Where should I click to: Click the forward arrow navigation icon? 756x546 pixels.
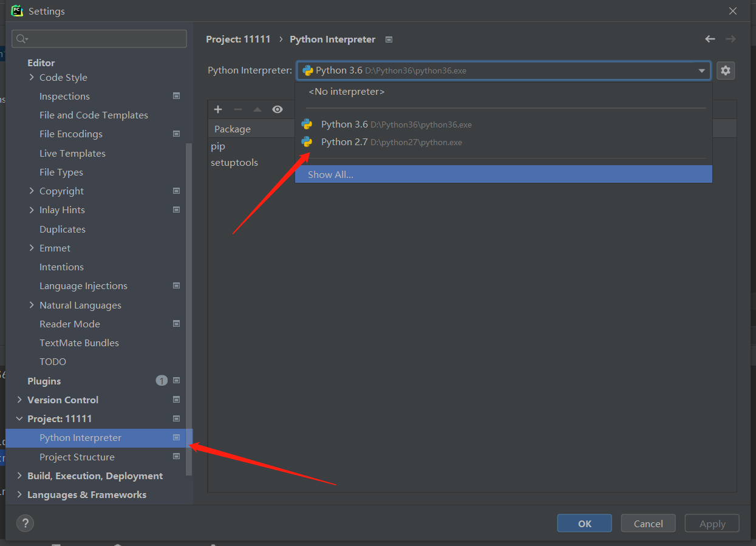coord(730,39)
